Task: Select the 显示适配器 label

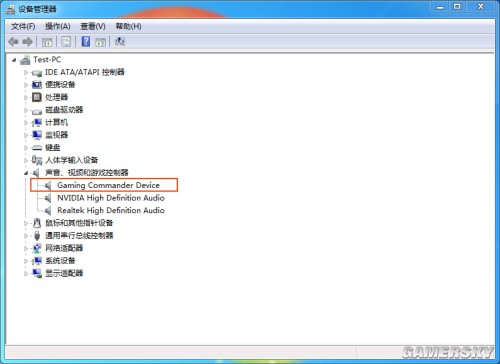Action: pos(64,273)
